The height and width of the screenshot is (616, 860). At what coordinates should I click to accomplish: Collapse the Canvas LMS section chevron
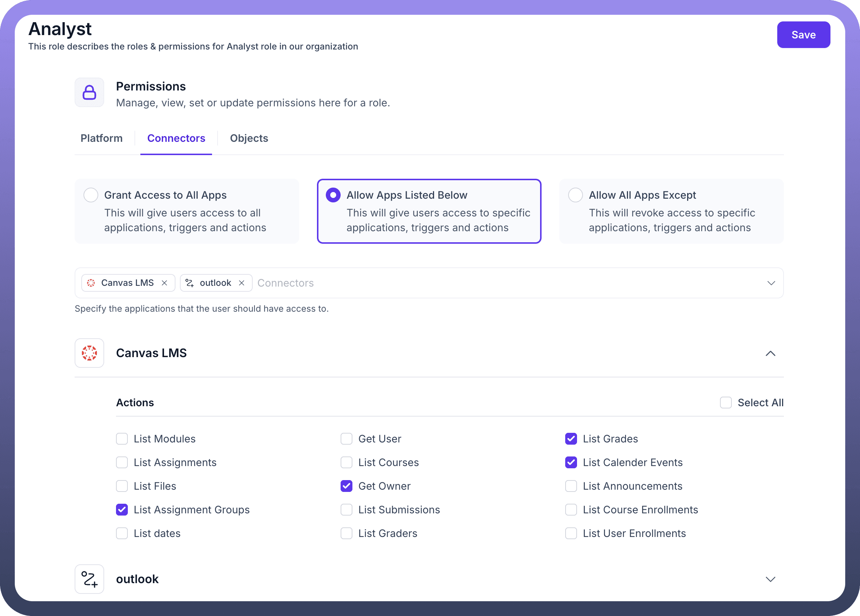pyautogui.click(x=770, y=353)
